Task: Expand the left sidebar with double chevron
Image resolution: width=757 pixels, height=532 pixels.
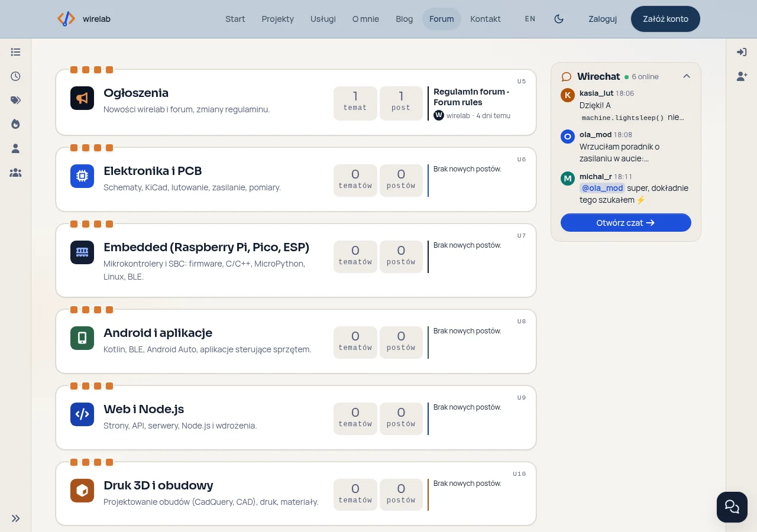Action: [x=15, y=518]
